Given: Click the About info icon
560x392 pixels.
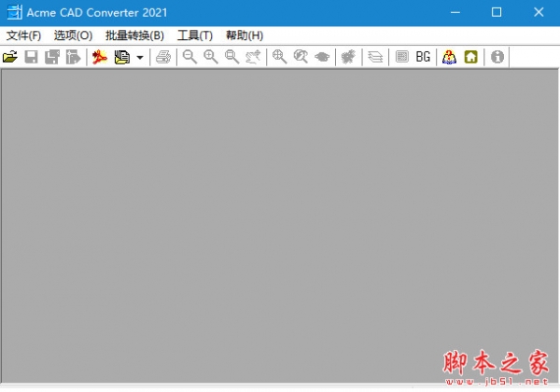Looking at the screenshot, I should [497, 57].
